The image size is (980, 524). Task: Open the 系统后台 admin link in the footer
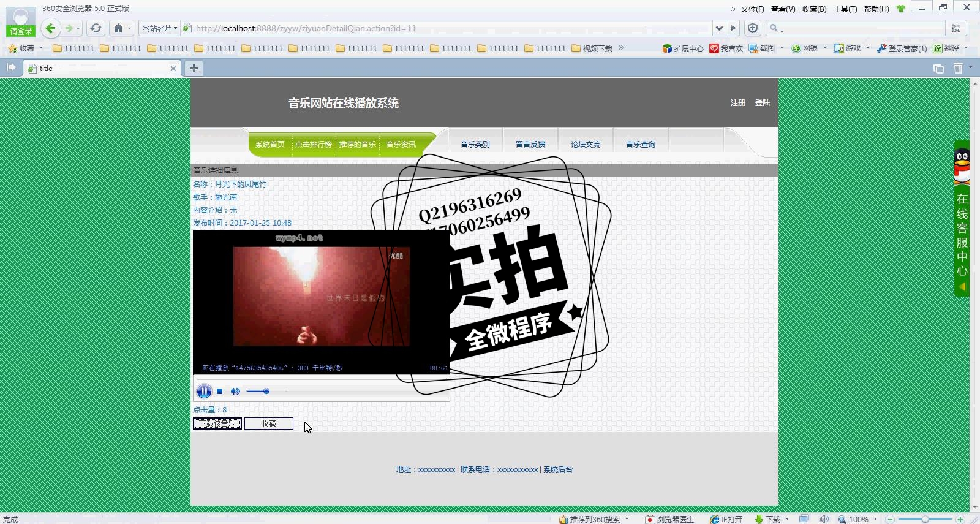558,469
